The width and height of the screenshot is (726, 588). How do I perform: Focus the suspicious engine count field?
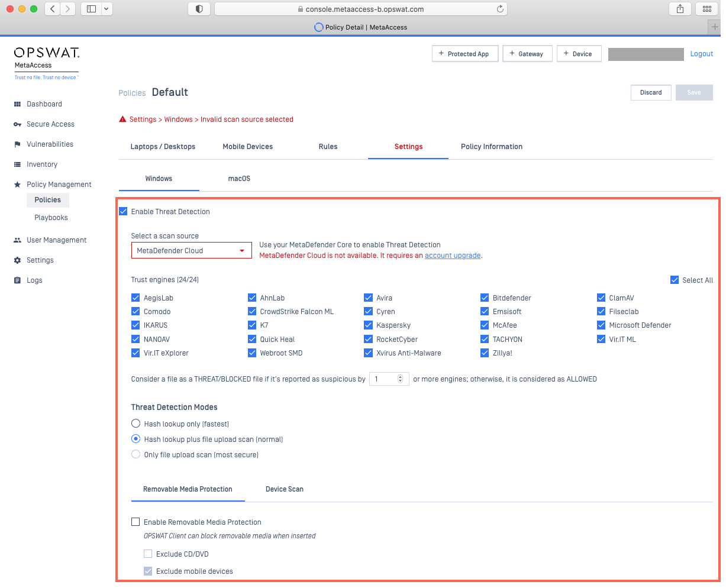pyautogui.click(x=389, y=379)
